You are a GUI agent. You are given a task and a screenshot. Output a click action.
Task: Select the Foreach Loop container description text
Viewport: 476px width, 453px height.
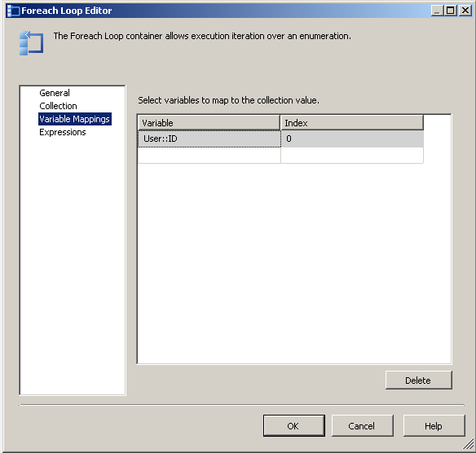[x=202, y=36]
